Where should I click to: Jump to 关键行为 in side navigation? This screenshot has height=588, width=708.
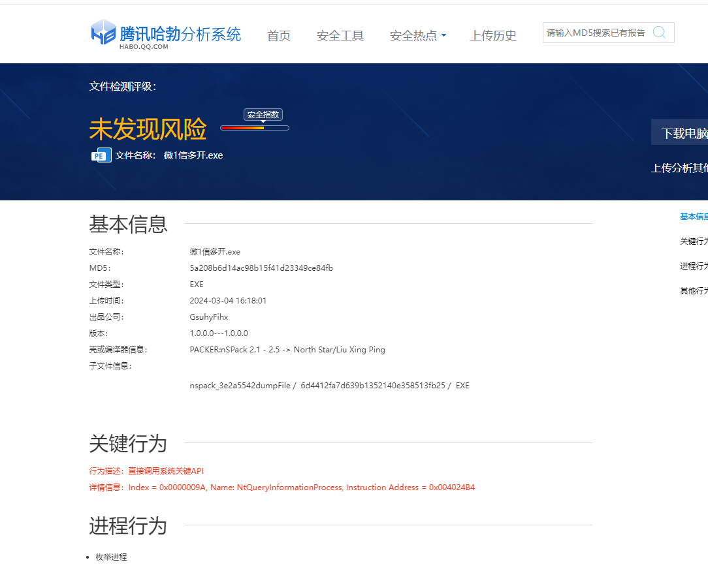(x=694, y=241)
